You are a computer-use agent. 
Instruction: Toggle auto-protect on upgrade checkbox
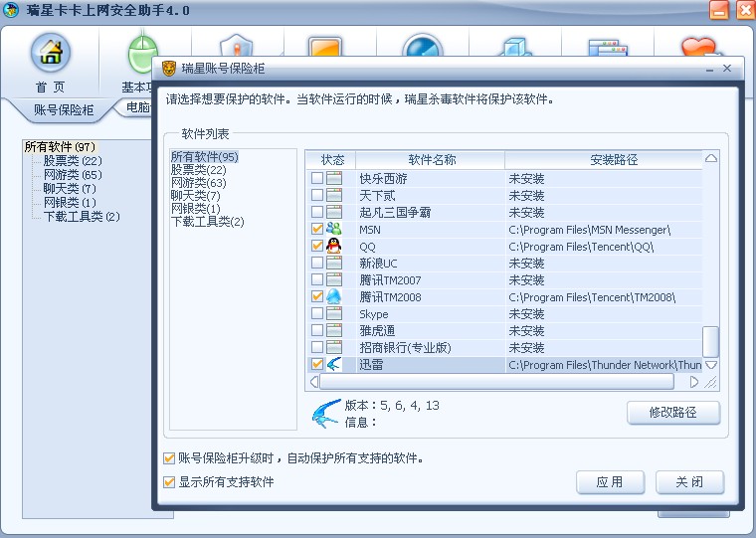coord(169,458)
